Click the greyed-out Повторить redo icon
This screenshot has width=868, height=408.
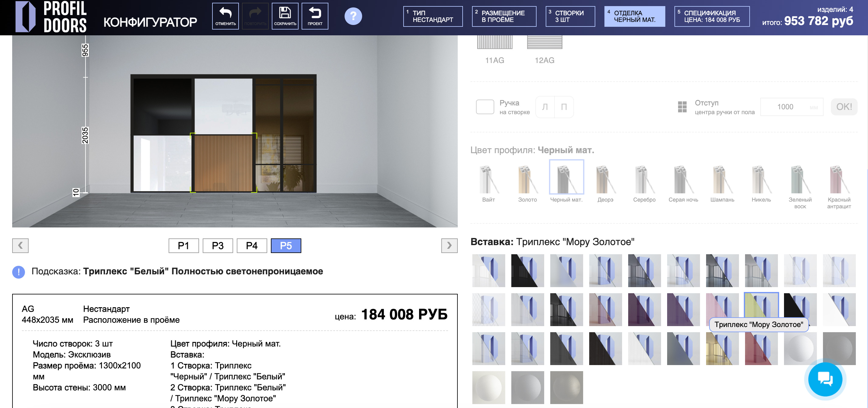coord(255,16)
